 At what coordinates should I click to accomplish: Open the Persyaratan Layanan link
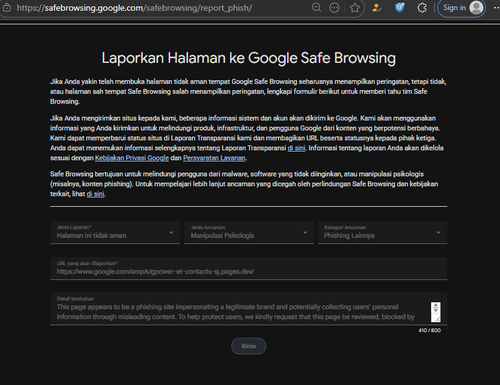(x=214, y=158)
